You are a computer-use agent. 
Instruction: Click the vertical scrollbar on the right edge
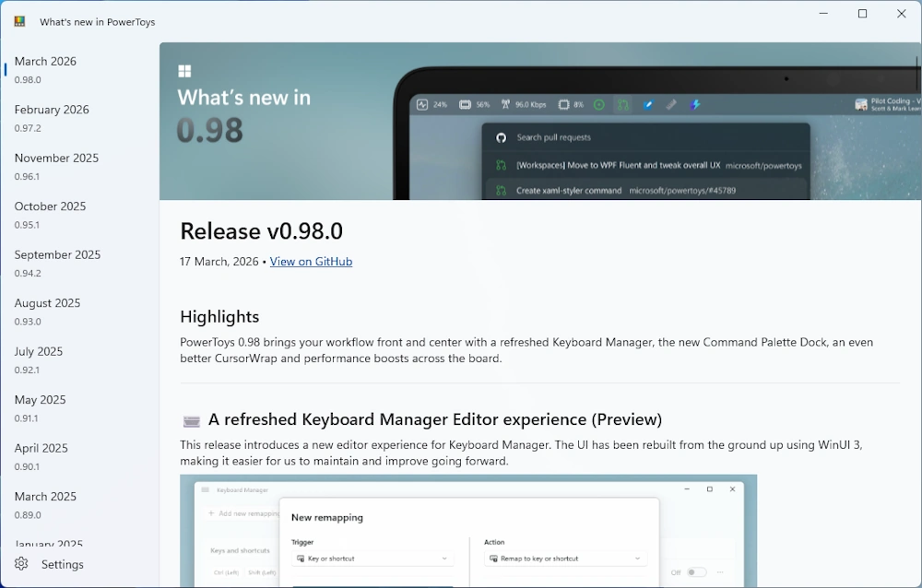pos(916,74)
